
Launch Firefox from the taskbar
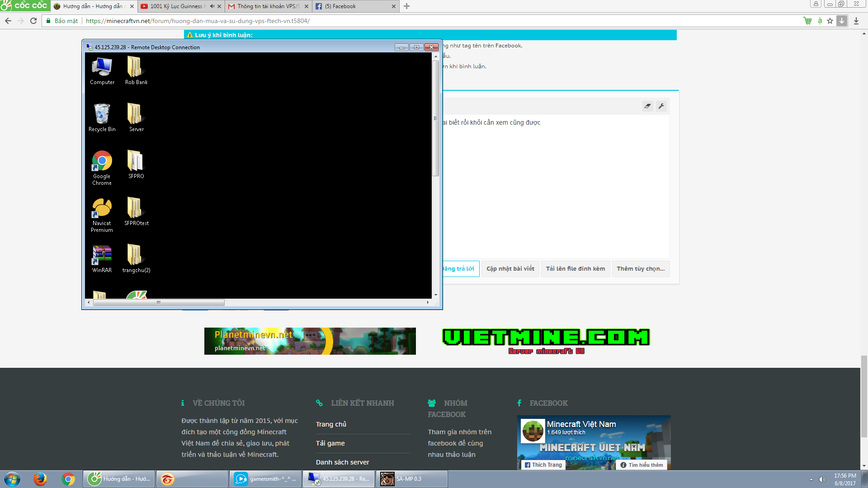coord(40,479)
